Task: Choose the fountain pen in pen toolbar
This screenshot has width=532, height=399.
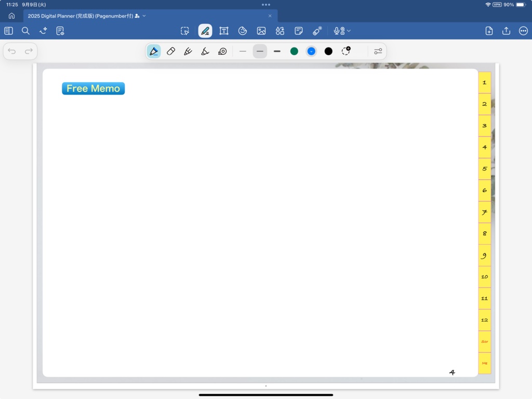Action: (154, 51)
